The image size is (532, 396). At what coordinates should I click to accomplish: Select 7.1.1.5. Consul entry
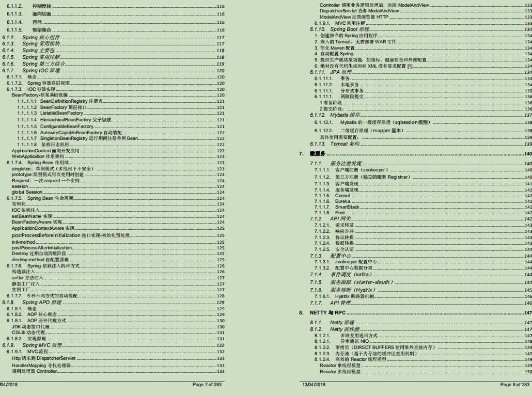click(423, 196)
